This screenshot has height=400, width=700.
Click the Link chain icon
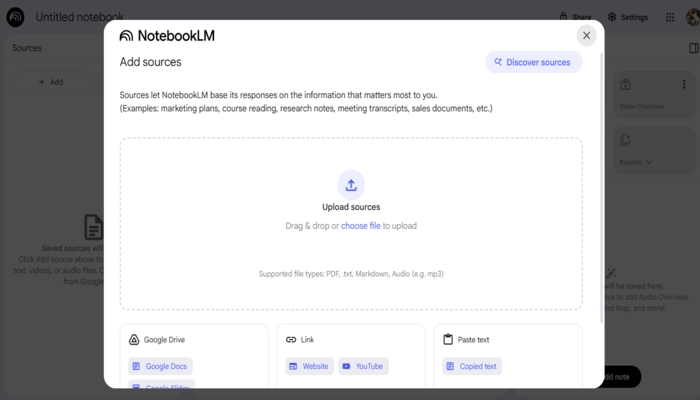[291, 340]
